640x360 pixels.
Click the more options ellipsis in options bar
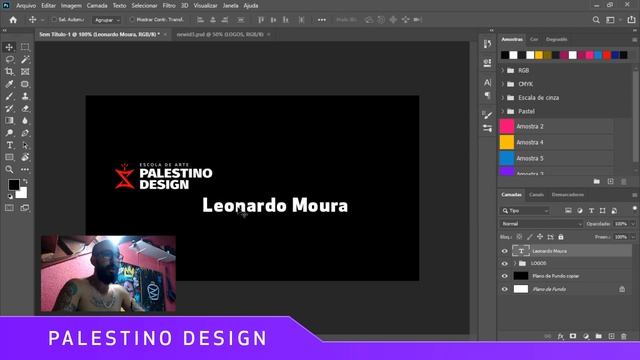click(322, 20)
